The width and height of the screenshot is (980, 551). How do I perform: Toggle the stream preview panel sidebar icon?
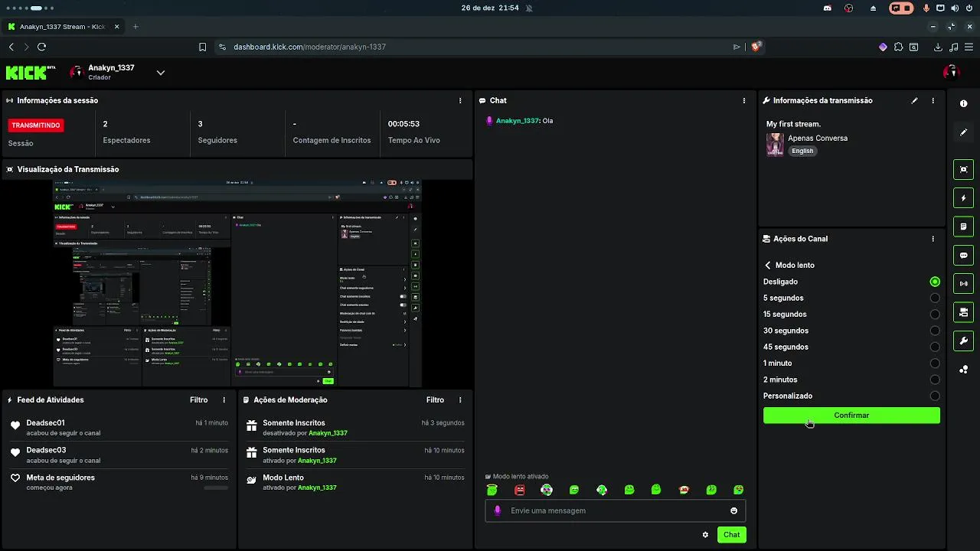(963, 170)
